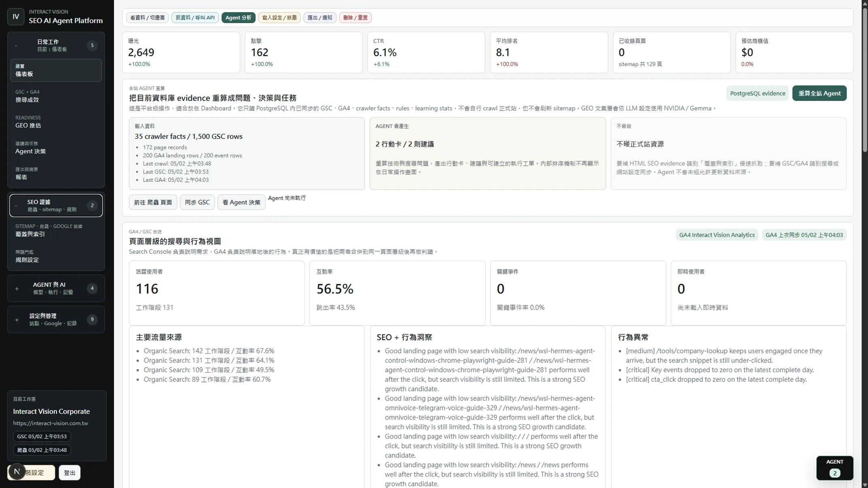This screenshot has height=488, width=868.
Task: Click the "Last GA4: 05/02 上午04:03" line
Action: 176,180
